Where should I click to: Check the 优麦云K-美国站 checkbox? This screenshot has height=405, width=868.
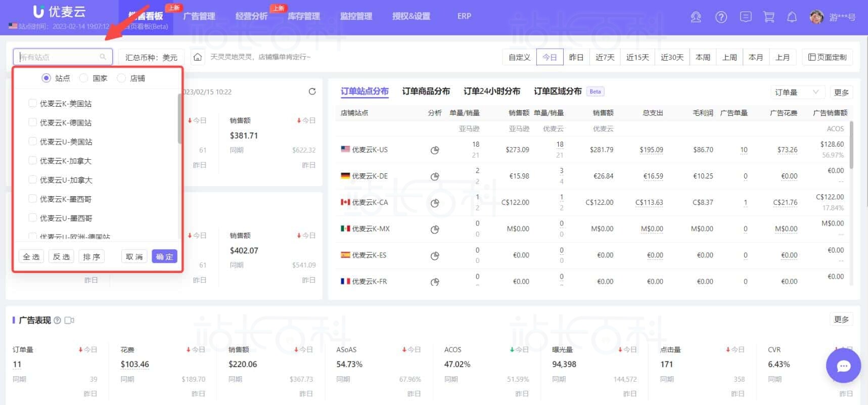tap(32, 103)
